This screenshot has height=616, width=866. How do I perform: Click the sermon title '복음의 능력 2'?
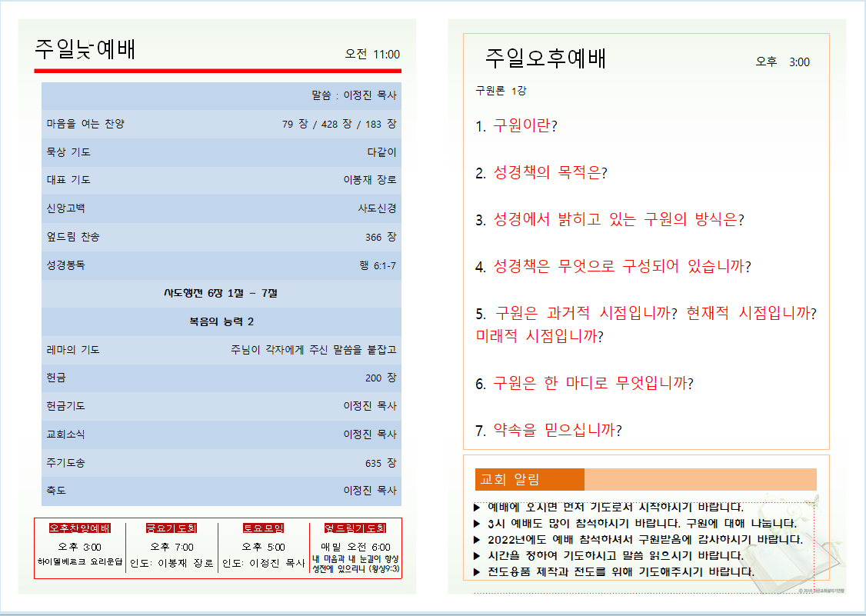click(x=221, y=321)
